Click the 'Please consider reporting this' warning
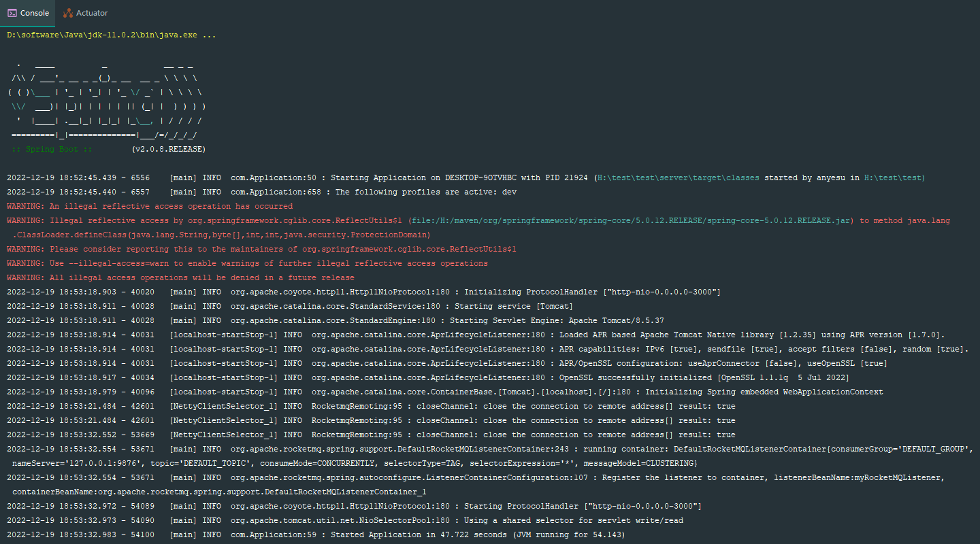 (x=261, y=249)
